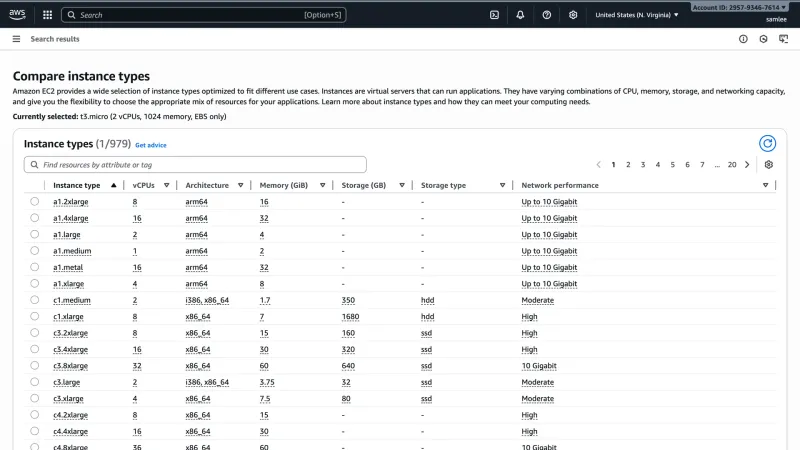Screen dimensions: 800x450
Task: Go to previous page arrow
Action: pos(598,164)
